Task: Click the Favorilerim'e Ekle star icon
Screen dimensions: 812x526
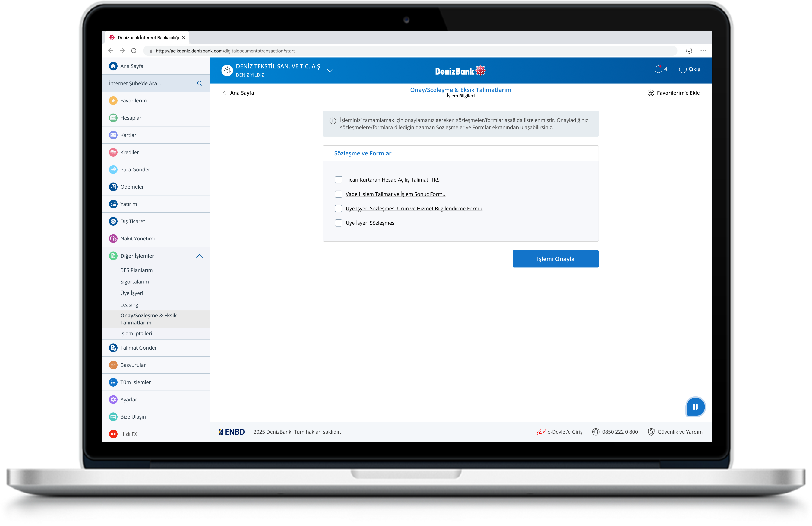Action: coord(651,93)
